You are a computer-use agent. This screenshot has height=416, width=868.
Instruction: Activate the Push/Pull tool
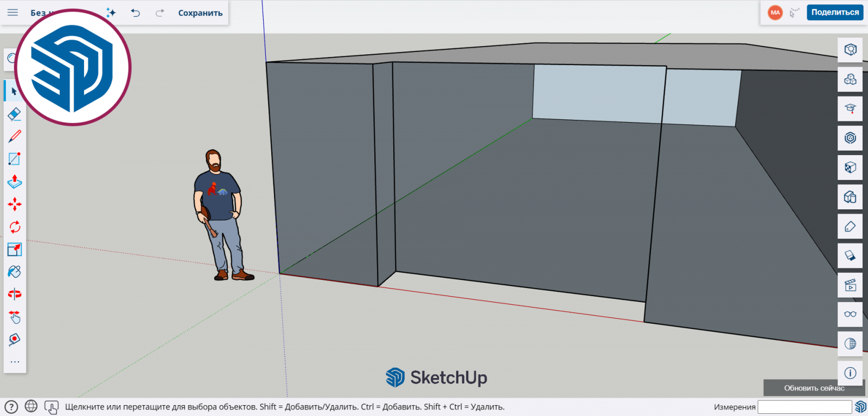click(15, 182)
